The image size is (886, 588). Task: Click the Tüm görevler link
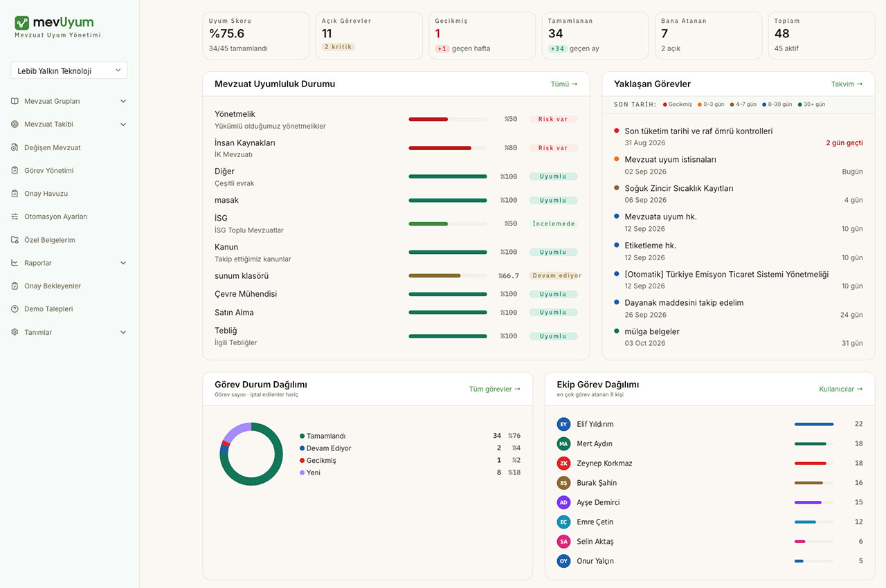coord(495,389)
